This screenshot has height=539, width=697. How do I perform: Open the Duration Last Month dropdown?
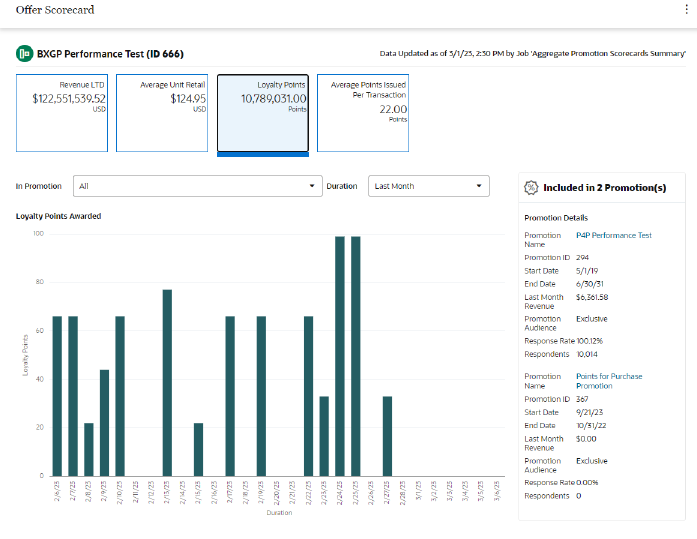(x=429, y=186)
